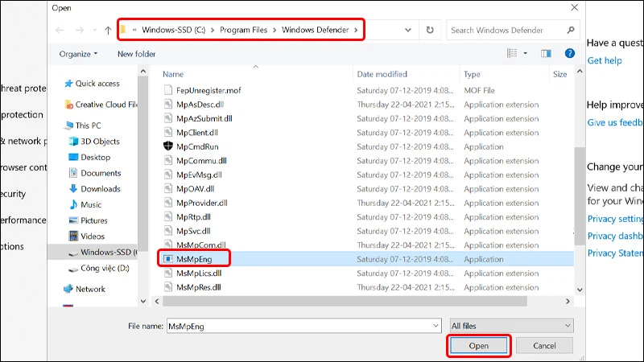Click the New folder toolbar command

pyautogui.click(x=136, y=54)
